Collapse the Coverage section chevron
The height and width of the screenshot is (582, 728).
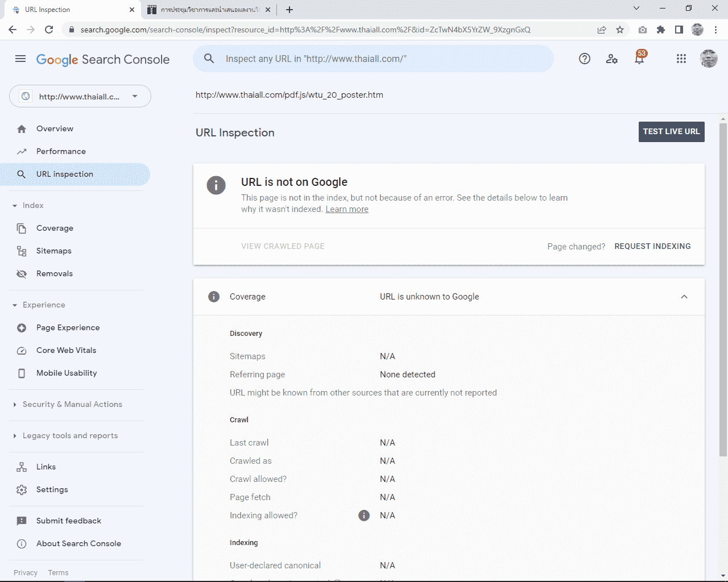click(x=684, y=297)
